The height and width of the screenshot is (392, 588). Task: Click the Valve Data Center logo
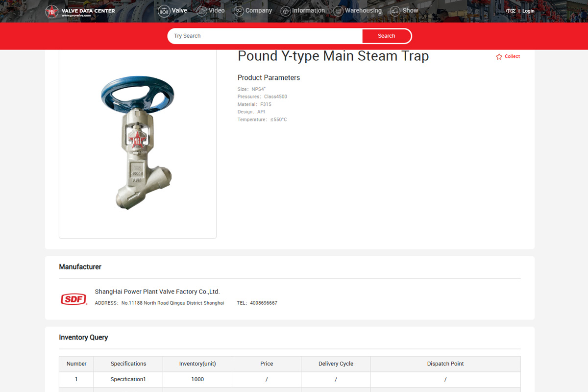[x=80, y=11]
